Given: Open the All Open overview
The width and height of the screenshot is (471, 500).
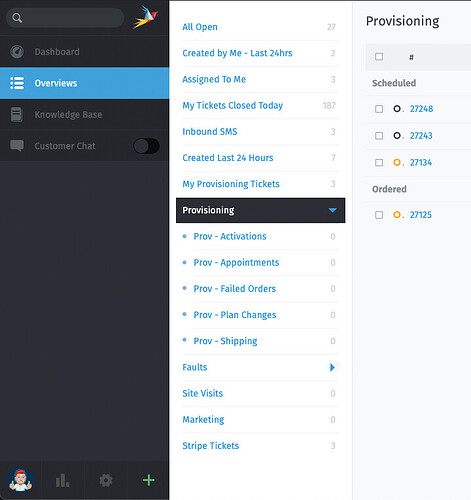Looking at the screenshot, I should pyautogui.click(x=200, y=27).
